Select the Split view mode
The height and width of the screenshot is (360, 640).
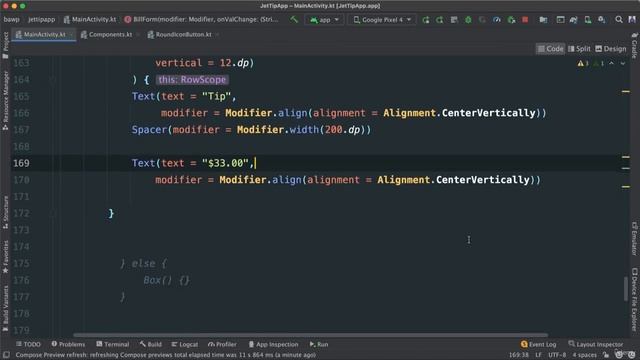pyautogui.click(x=579, y=49)
